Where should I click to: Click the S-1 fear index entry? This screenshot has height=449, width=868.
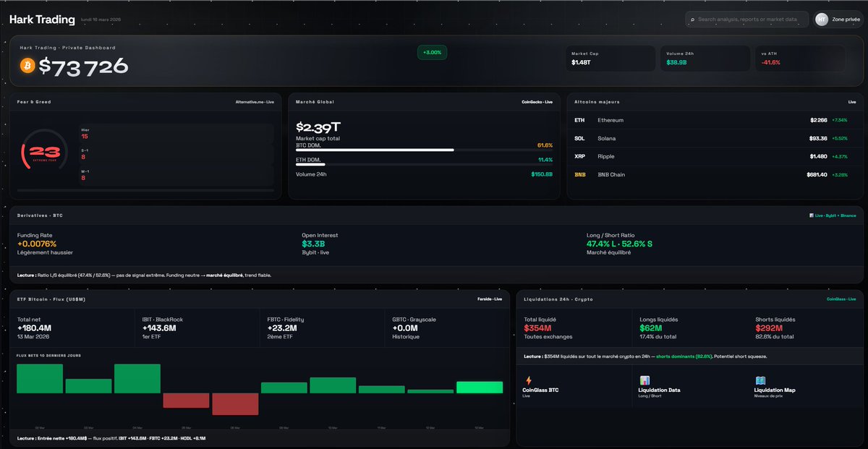coord(176,153)
